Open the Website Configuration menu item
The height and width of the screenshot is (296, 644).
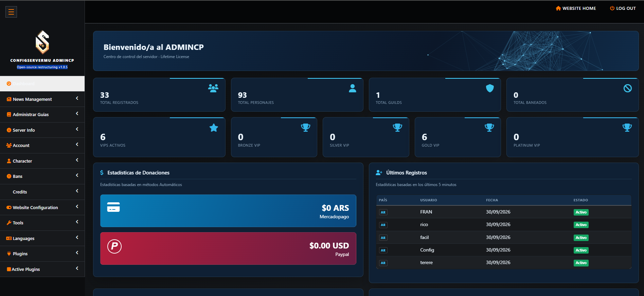click(x=42, y=207)
